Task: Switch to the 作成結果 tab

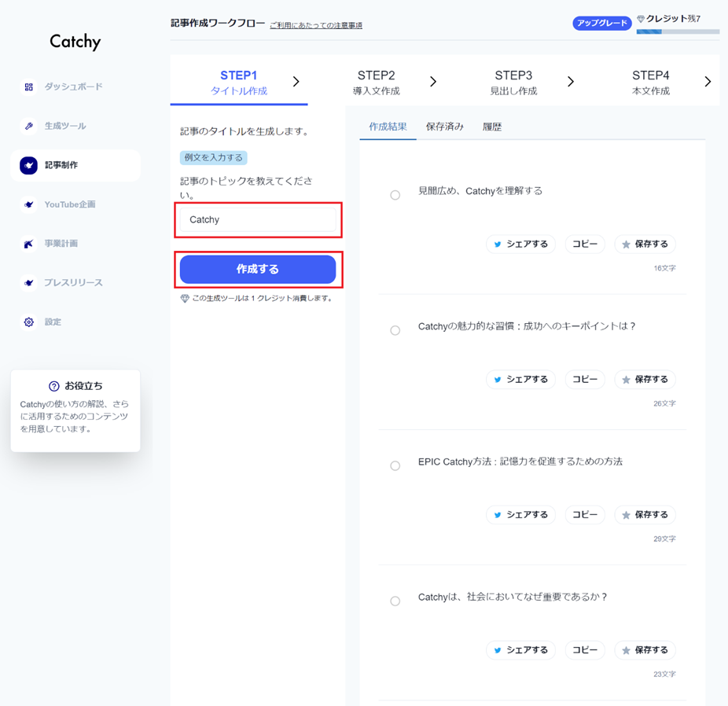Action: click(388, 127)
